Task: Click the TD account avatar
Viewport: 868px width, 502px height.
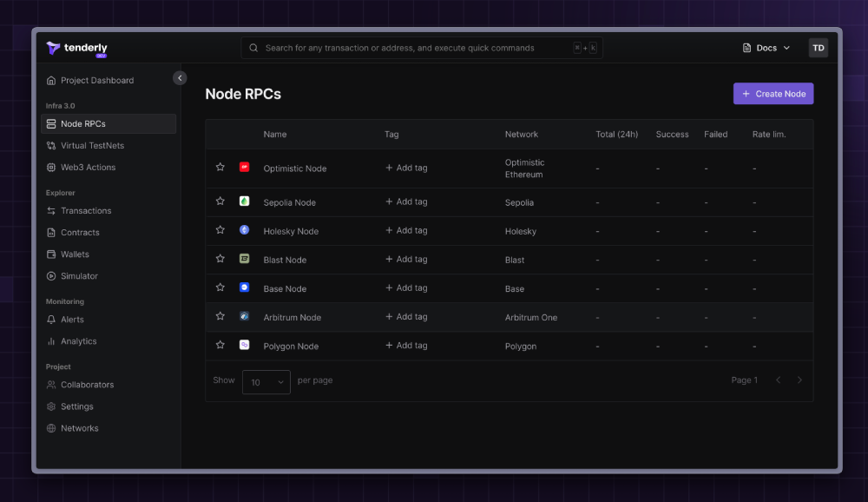Action: pos(818,48)
